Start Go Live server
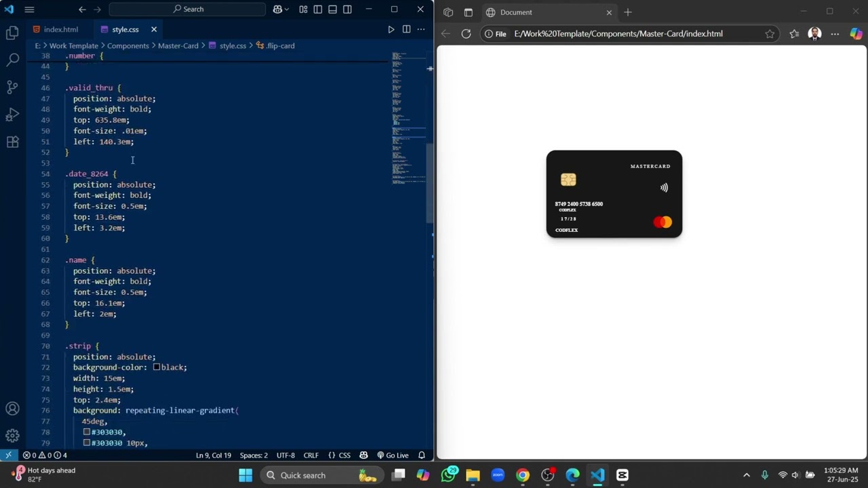The height and width of the screenshot is (488, 868). [x=393, y=455]
